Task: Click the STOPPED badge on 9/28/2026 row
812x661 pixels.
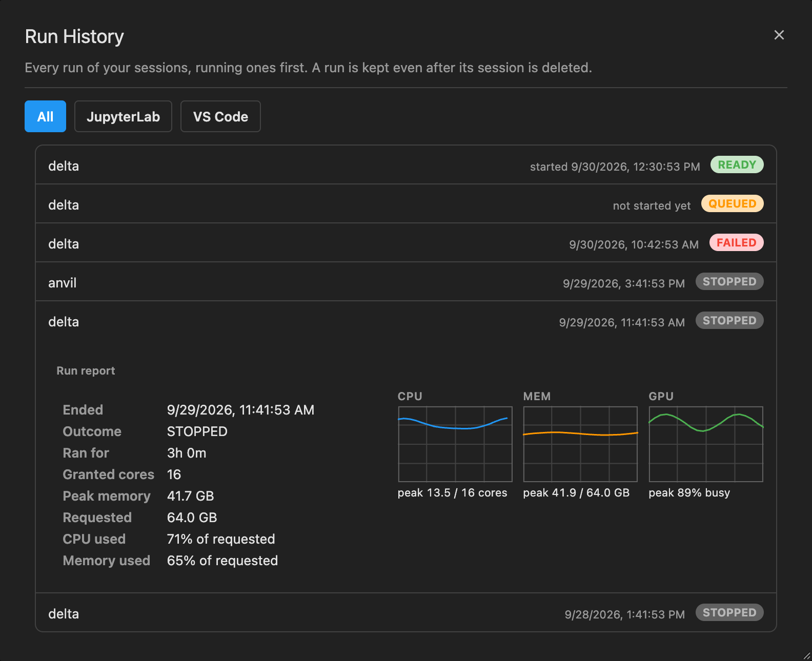Action: pyautogui.click(x=729, y=612)
